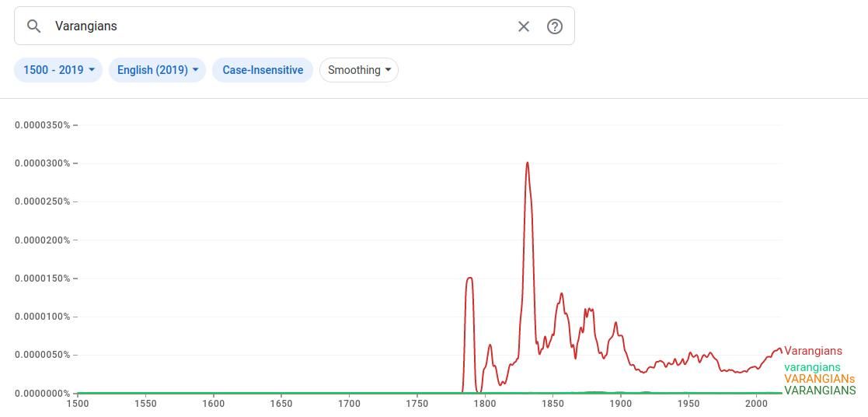Click into the Varangians search field
Image resolution: width=868 pixels, height=417 pixels.
click(280, 26)
